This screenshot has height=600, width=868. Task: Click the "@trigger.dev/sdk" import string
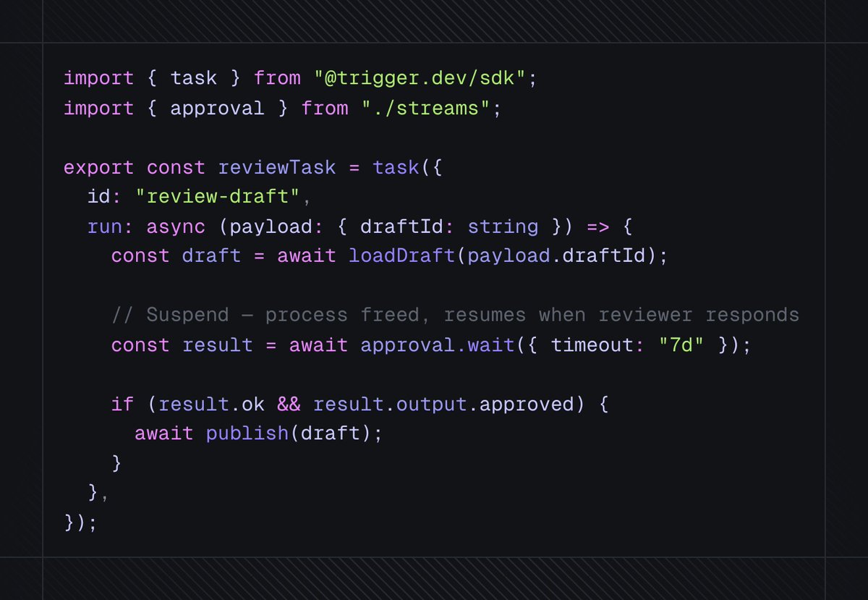click(x=420, y=78)
